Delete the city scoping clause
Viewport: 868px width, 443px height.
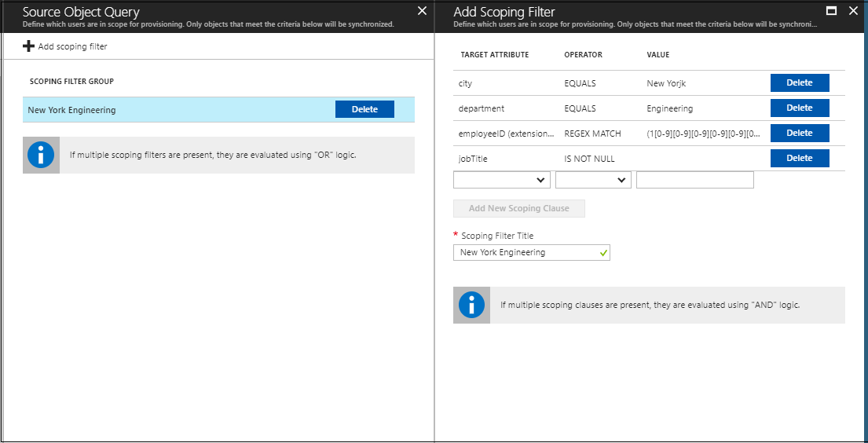click(799, 82)
